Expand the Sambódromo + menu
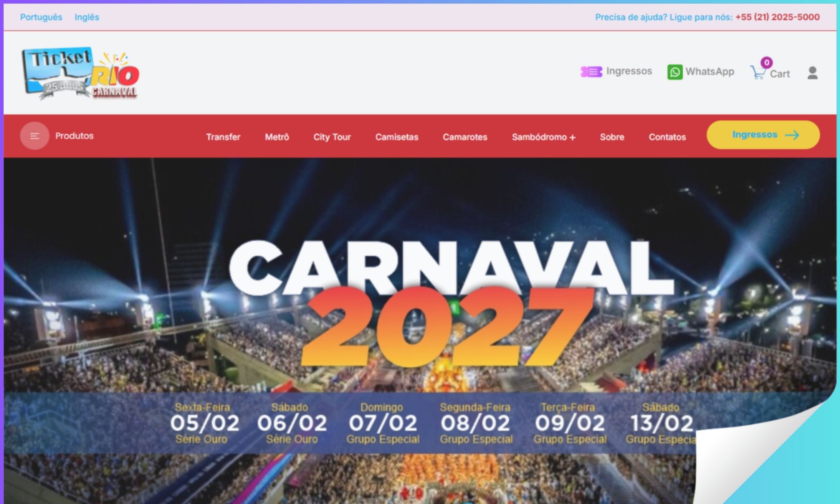 pyautogui.click(x=543, y=137)
